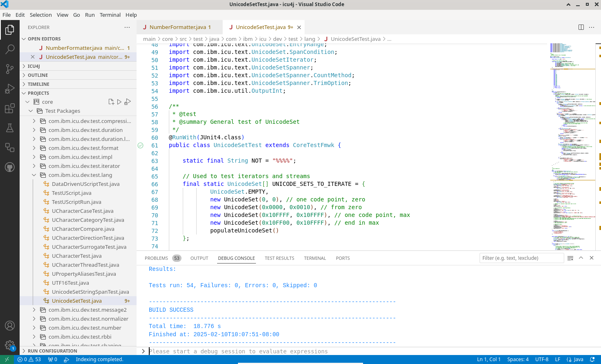This screenshot has width=601, height=364.
Task: Open the Run and Debug view
Action: (x=10, y=89)
